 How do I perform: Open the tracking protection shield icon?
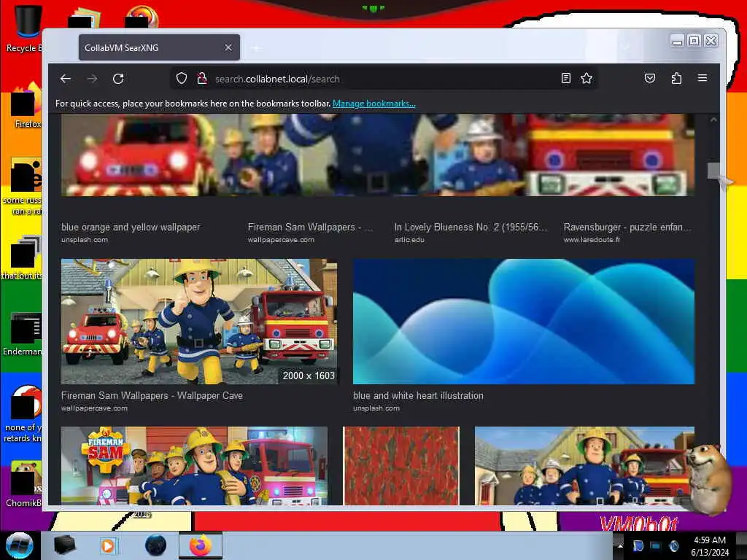click(x=181, y=78)
